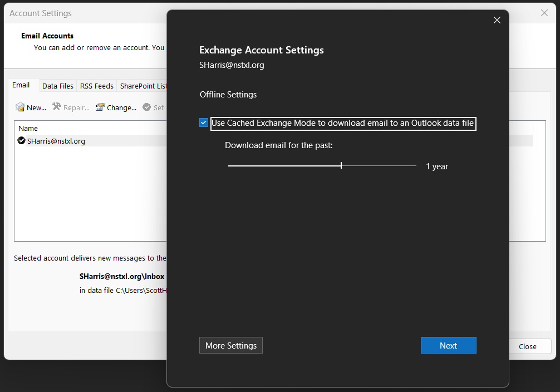Click the Name column header

[x=28, y=128]
